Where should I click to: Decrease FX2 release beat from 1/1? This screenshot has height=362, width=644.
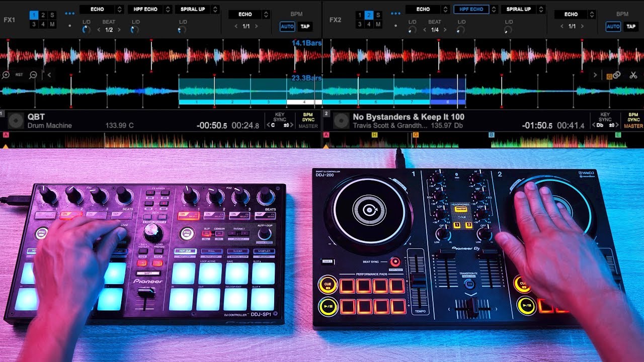point(562,27)
